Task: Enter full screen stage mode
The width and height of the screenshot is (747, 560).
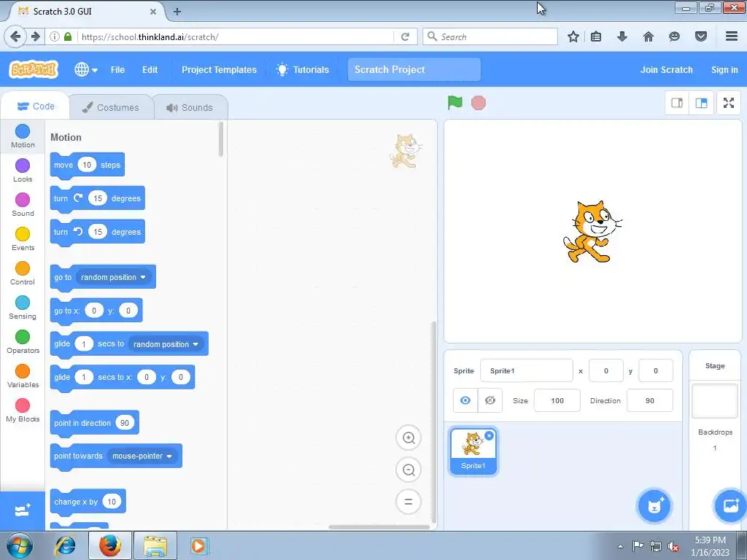Action: (x=729, y=103)
